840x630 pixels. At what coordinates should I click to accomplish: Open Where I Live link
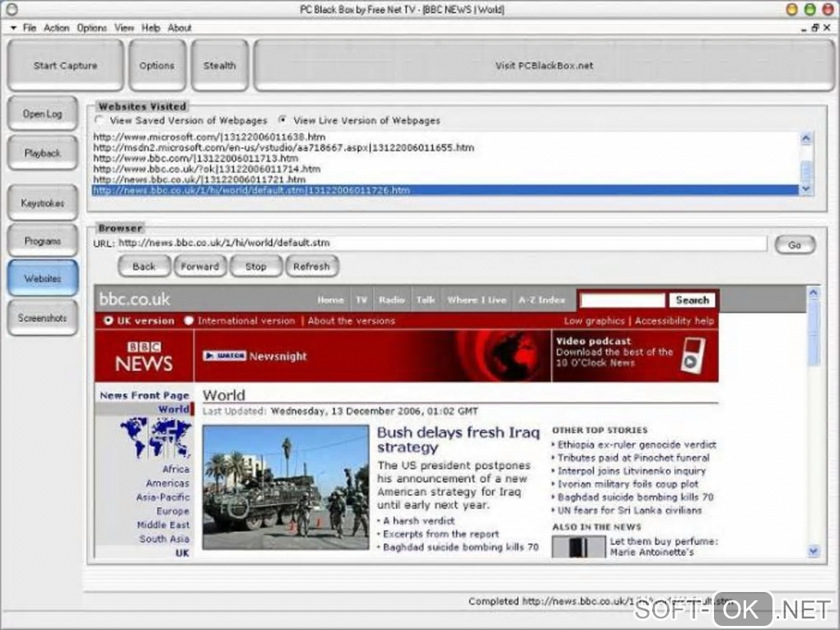[x=477, y=300]
